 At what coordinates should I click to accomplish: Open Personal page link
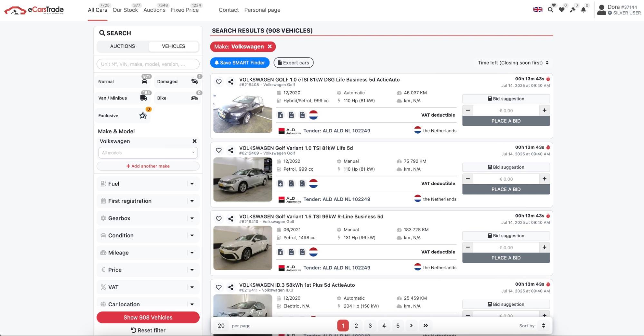262,10
